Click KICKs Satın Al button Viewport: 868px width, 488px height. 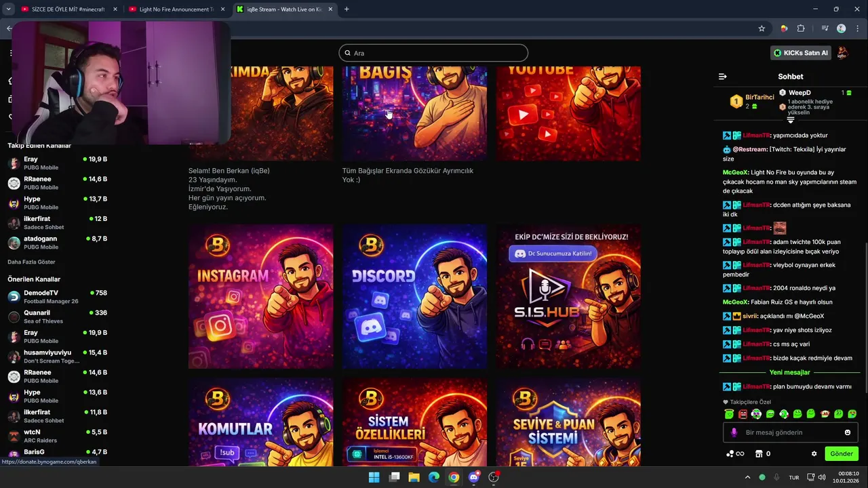click(801, 53)
